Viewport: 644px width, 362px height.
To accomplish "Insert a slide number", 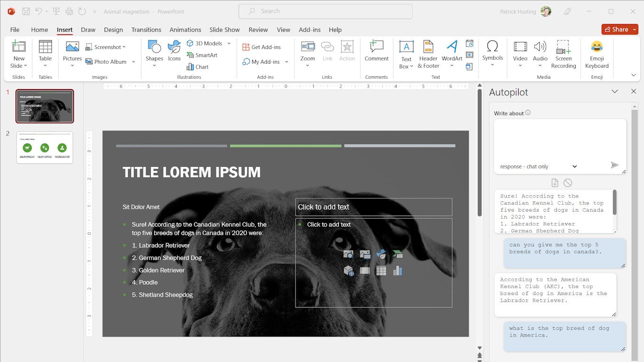I will tap(470, 55).
